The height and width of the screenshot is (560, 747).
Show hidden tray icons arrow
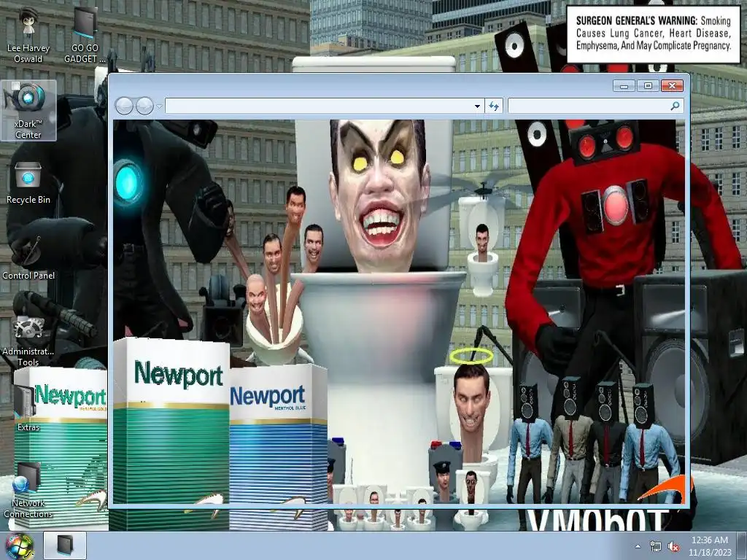[638, 546]
